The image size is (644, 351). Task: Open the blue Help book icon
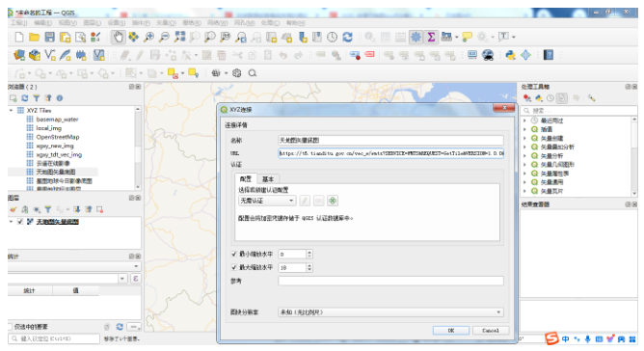click(x=549, y=55)
